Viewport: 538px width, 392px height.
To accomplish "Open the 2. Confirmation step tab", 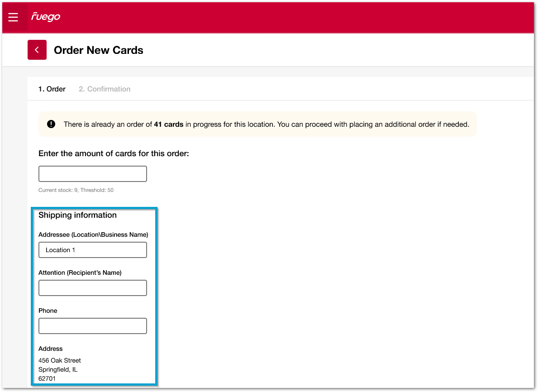I will pyautogui.click(x=105, y=89).
